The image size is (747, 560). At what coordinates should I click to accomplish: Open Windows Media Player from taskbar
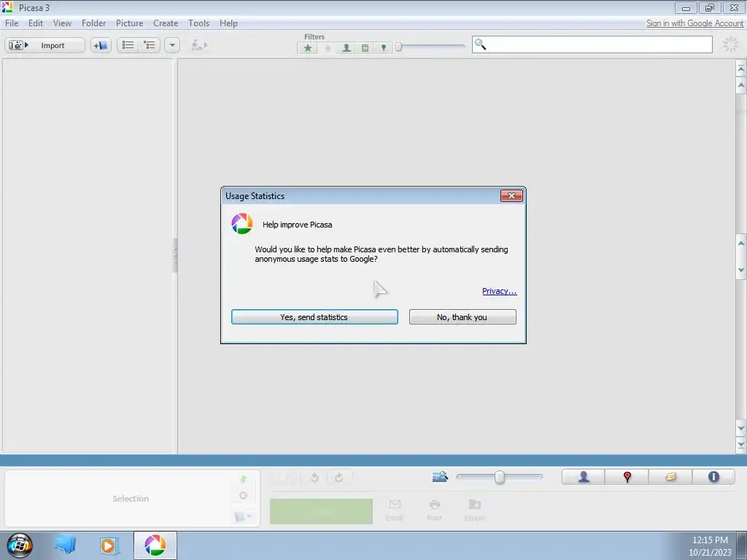pyautogui.click(x=109, y=545)
